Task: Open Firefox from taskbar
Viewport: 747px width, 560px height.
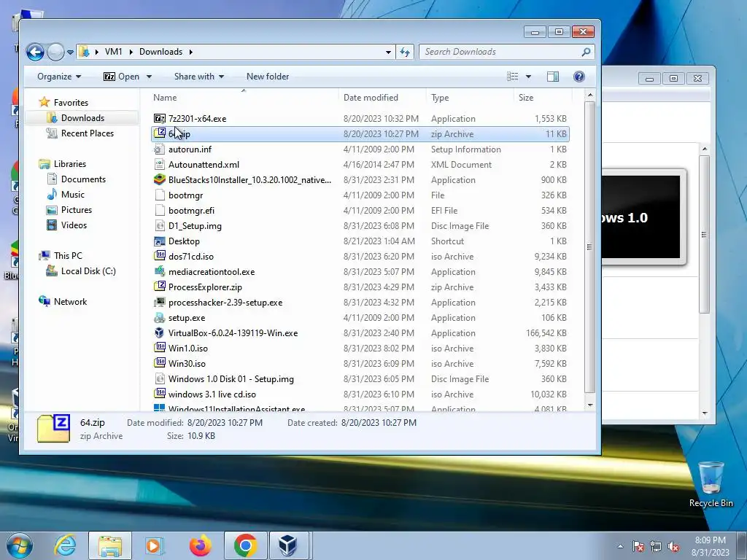Action: tap(200, 545)
